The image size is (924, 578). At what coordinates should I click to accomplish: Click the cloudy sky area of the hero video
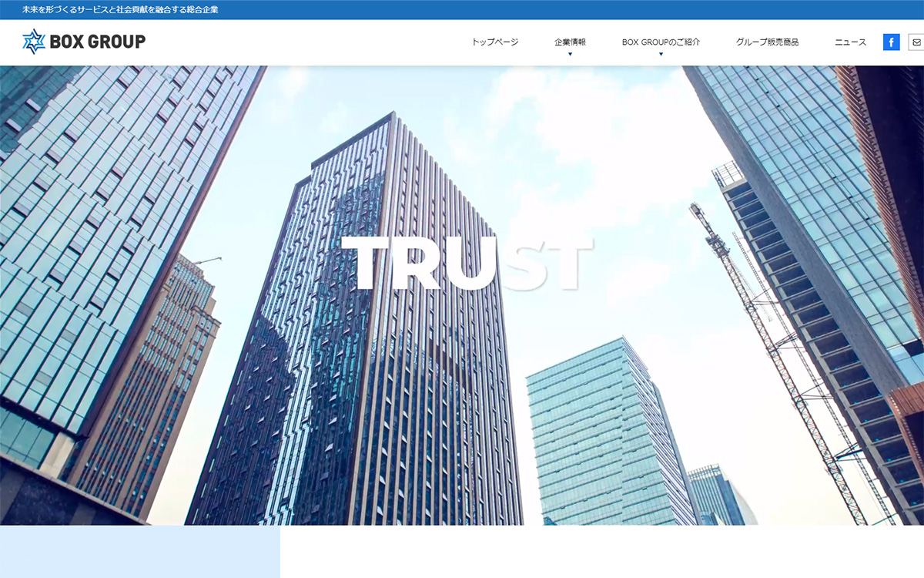585,139
